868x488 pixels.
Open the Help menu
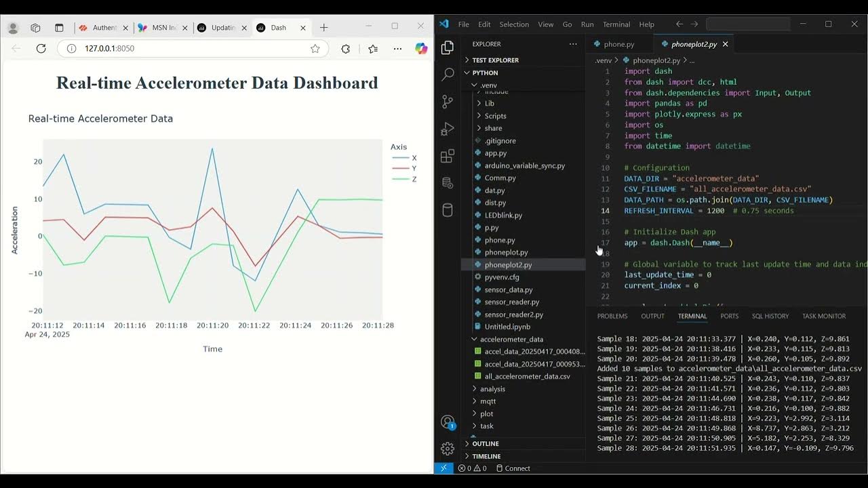point(647,24)
